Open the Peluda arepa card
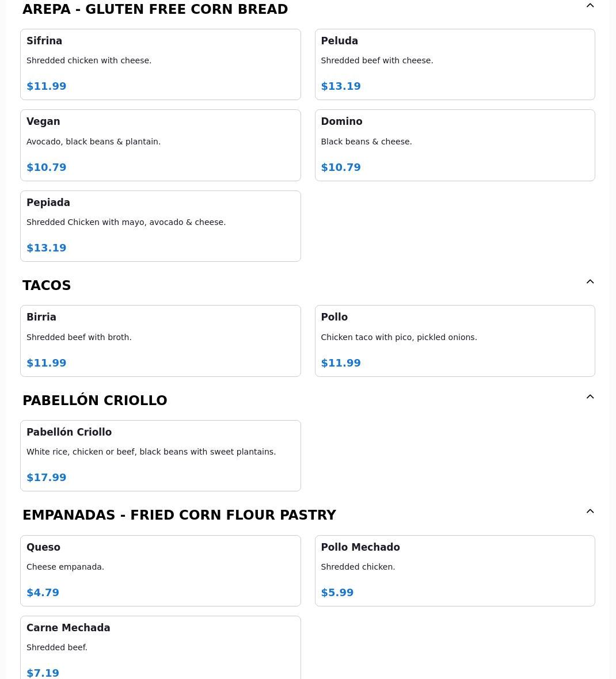 [x=454, y=64]
